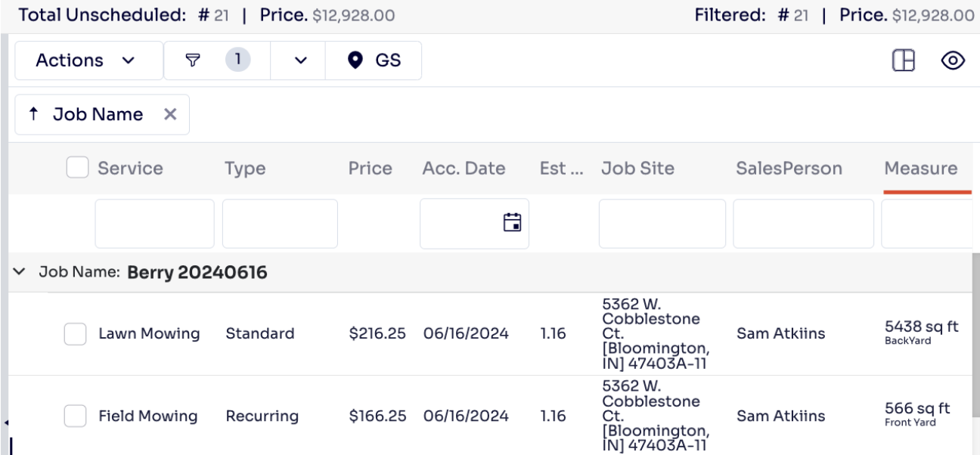Select the Field Mowing row checkbox
The height and width of the screenshot is (455, 980).
pos(75,416)
